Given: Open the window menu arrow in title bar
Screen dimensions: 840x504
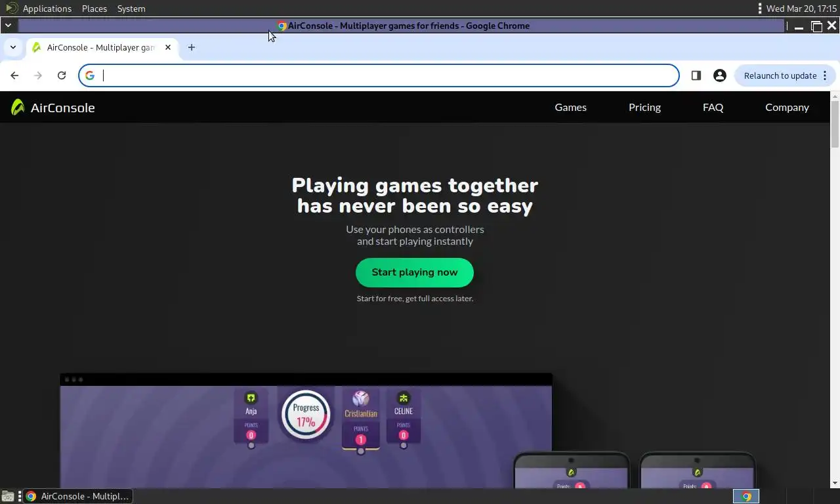Looking at the screenshot, I should (8, 26).
